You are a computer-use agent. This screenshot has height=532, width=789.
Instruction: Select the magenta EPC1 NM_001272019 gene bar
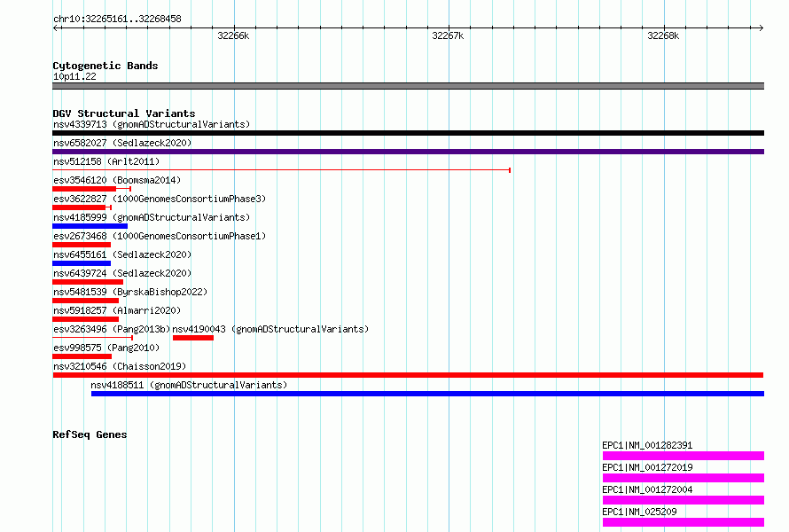[x=684, y=478]
